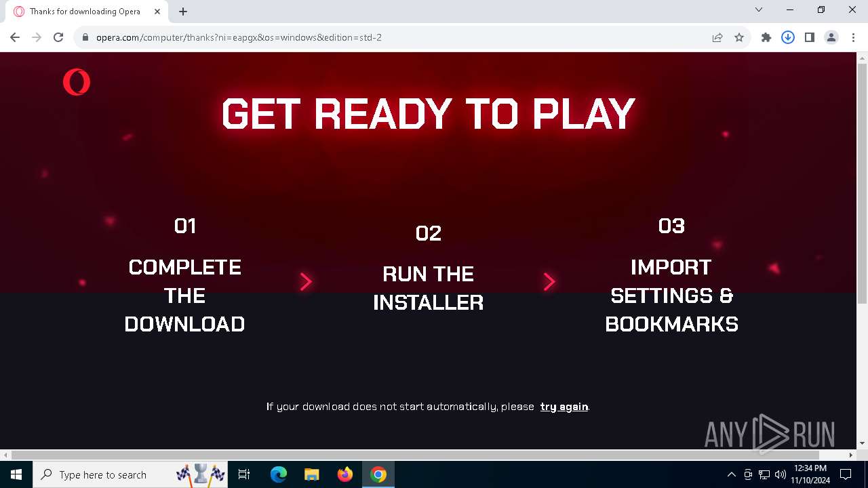Open the volume control tray icon
Image resolution: width=868 pixels, height=488 pixels.
(x=781, y=474)
